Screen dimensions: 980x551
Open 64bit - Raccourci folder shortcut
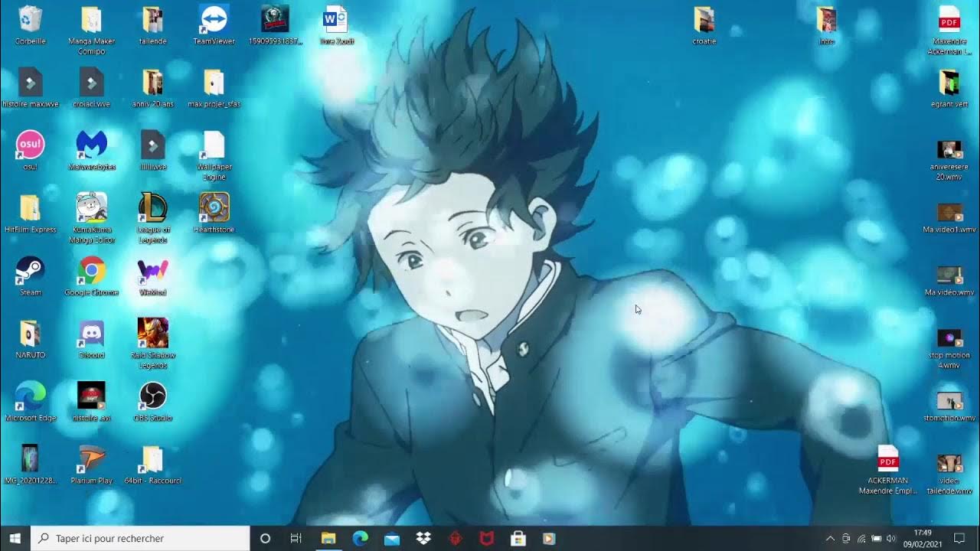152,465
